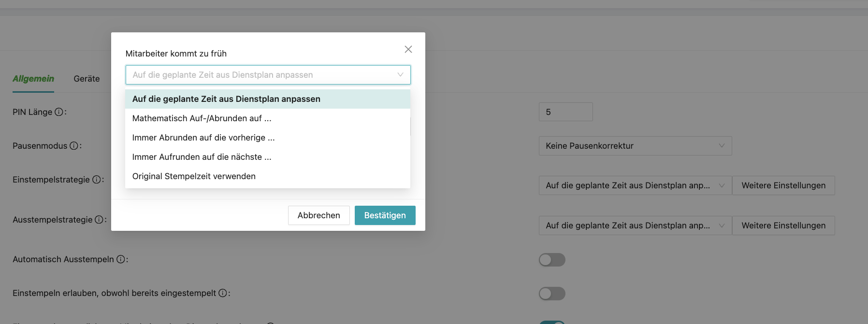Select 'Mathematisch Auf-/Abrunden auf ...' option
Screen dimensions: 868x324
[x=202, y=118]
